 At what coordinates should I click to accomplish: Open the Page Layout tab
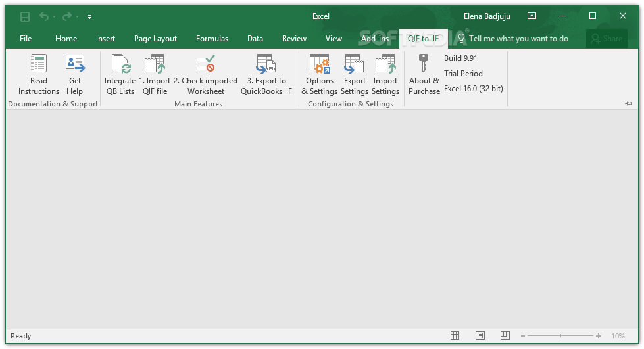(x=155, y=39)
